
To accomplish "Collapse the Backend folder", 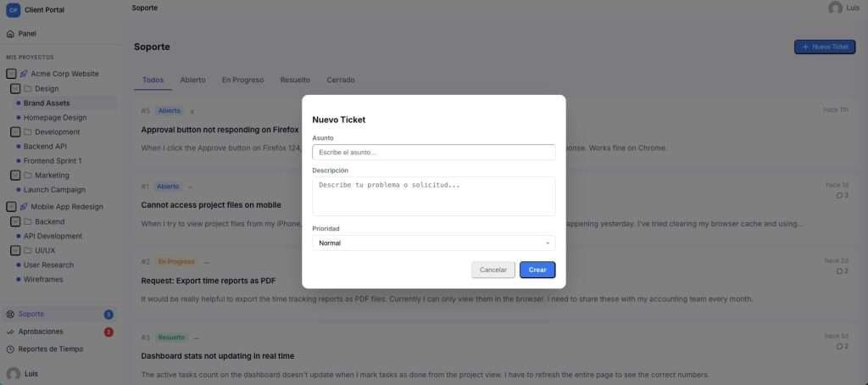I will (x=15, y=221).
